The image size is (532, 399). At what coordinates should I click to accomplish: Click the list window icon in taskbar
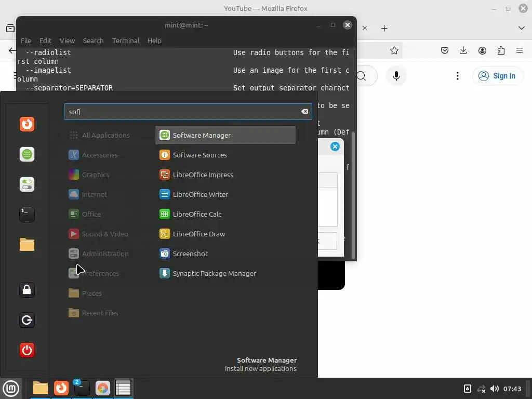click(123, 388)
